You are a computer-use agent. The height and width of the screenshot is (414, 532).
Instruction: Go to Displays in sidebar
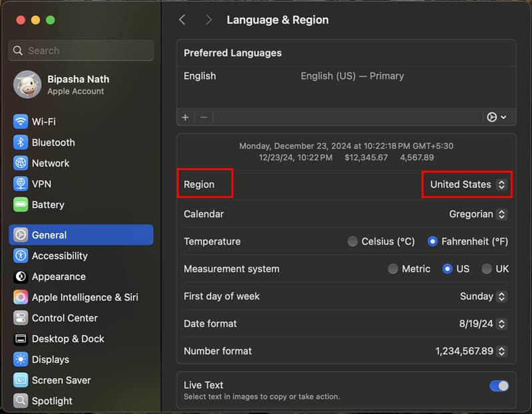tap(51, 360)
